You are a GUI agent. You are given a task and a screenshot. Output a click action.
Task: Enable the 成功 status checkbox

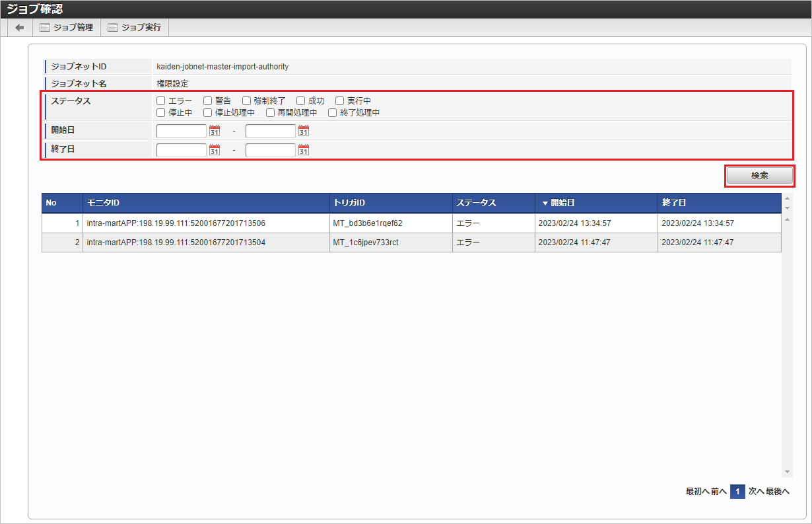tap(300, 101)
